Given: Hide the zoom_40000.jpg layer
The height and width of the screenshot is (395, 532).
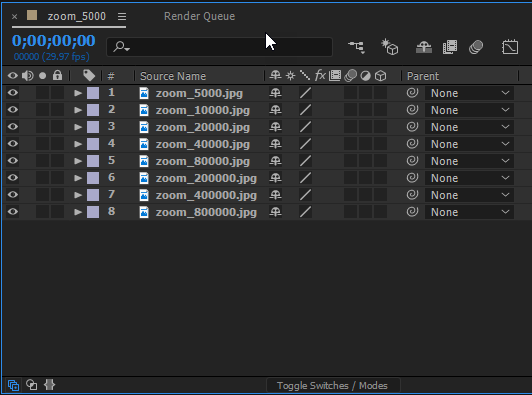Looking at the screenshot, I should [x=13, y=144].
